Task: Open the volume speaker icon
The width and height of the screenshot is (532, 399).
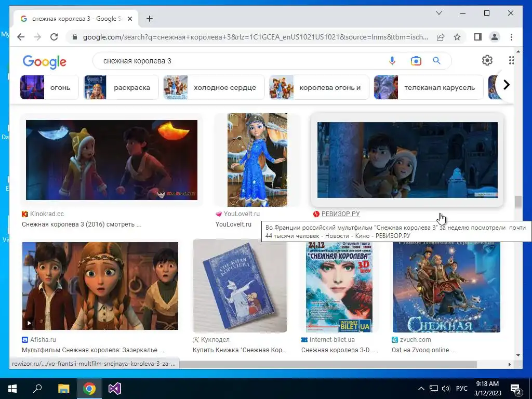Action: [445, 389]
